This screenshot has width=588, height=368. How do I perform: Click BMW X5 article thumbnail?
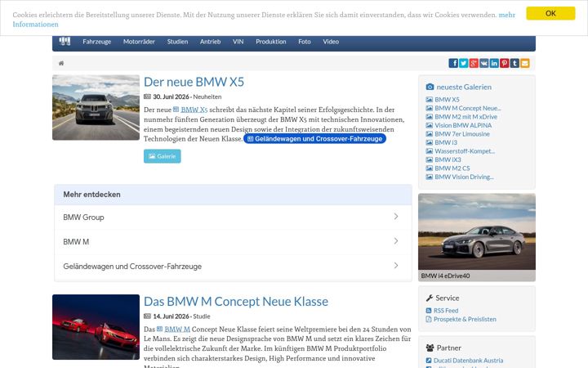[x=96, y=107]
